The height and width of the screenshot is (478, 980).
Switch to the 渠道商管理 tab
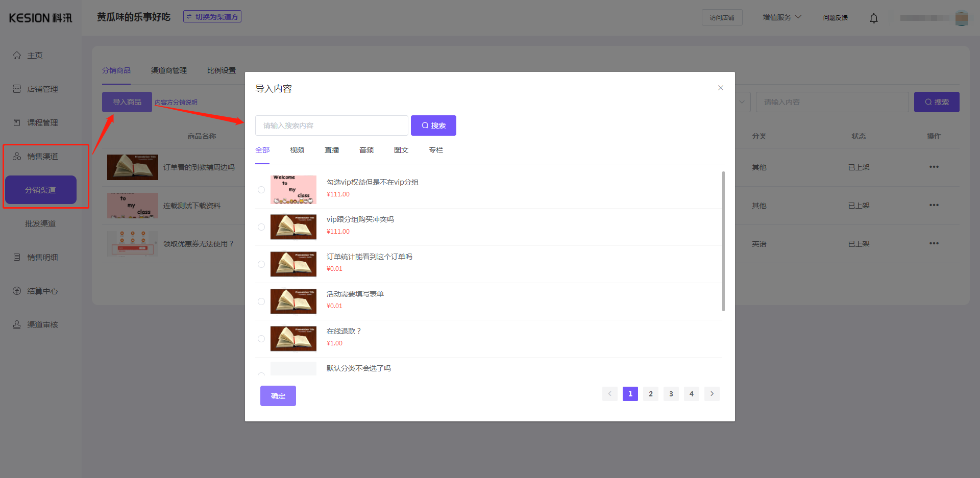(169, 70)
